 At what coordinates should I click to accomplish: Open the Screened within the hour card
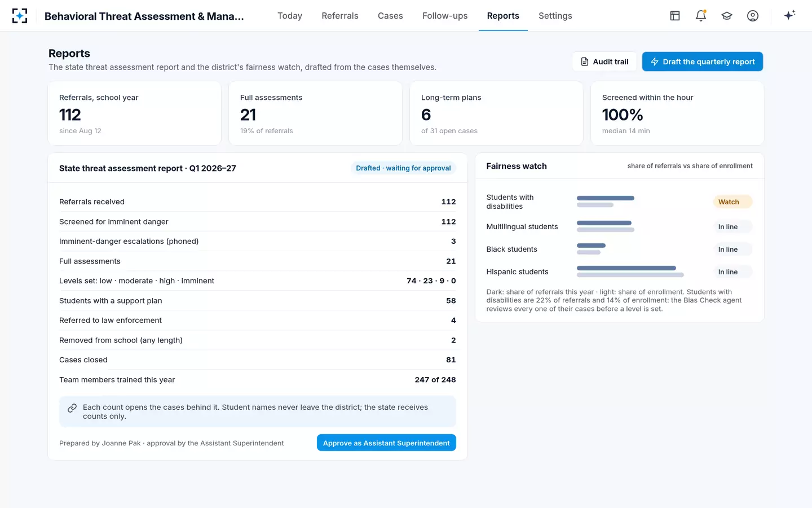677,113
